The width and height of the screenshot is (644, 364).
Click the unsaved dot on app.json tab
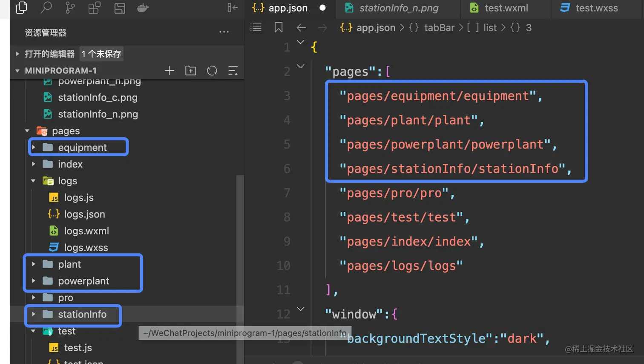click(322, 8)
